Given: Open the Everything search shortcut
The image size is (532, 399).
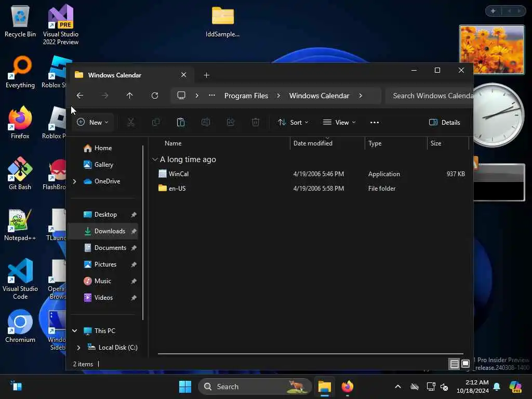Looking at the screenshot, I should pos(20,72).
